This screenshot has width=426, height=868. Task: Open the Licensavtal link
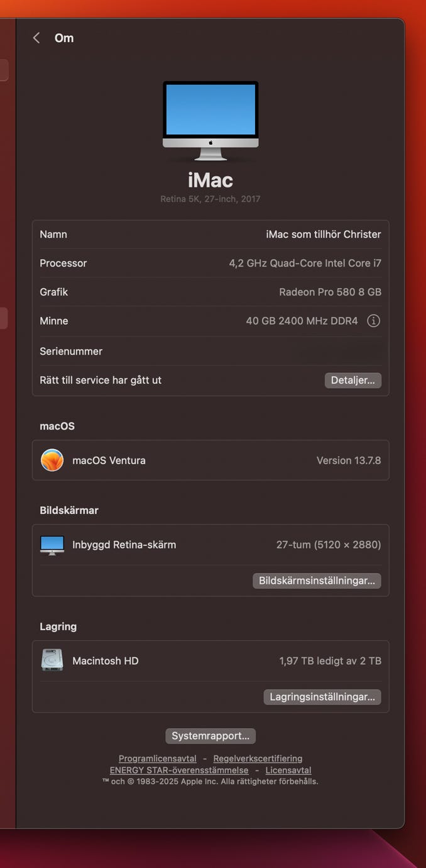click(x=288, y=770)
